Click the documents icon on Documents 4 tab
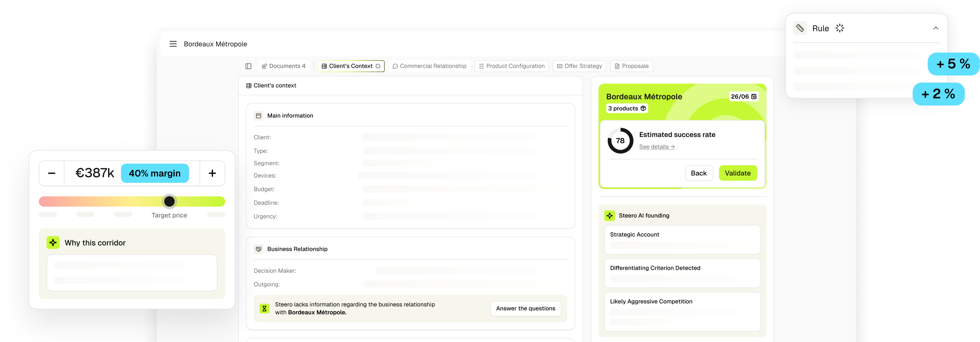The image size is (980, 342). pos(264,66)
